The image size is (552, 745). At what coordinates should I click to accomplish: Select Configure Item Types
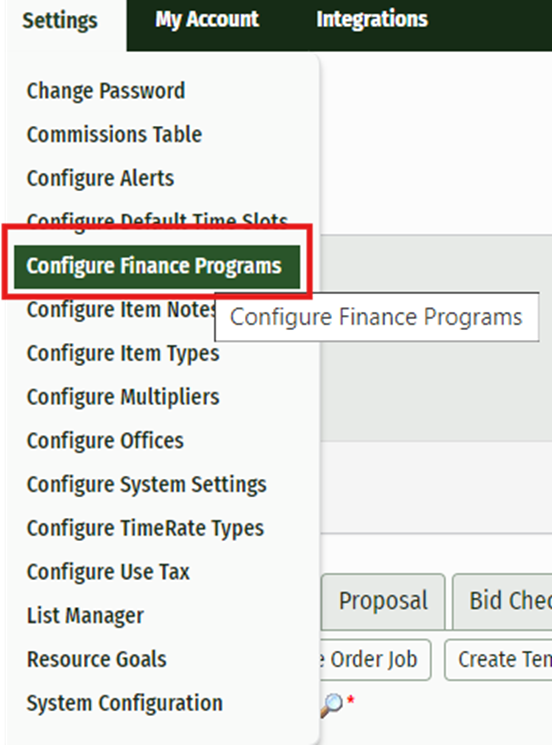pos(123,353)
